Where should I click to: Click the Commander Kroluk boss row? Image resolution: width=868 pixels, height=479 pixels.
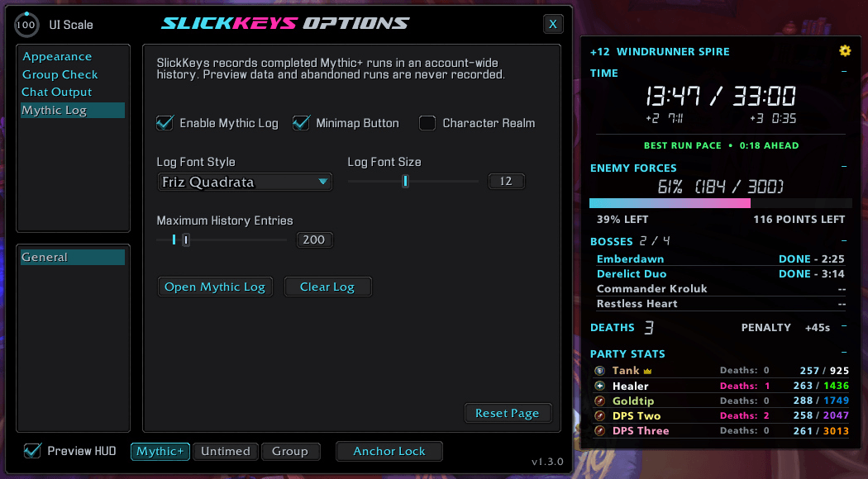click(720, 289)
